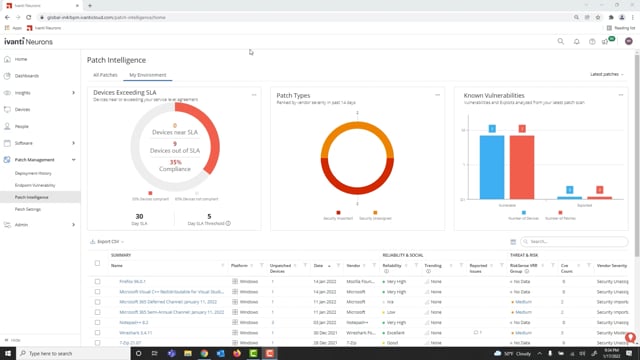Screen dimensions: 640x360
Task: Click the Ivanti Neurons search icon
Action: coord(561,41)
